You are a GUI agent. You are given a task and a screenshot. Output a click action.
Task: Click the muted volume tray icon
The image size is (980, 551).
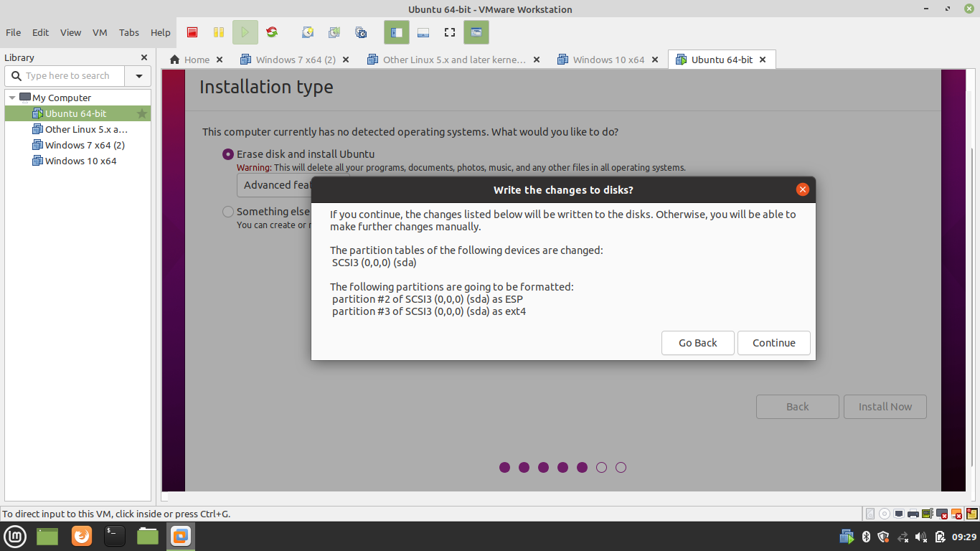922,537
